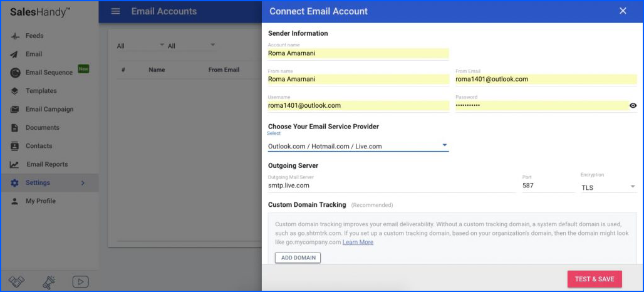
Task: Open the video play icon at sidebar bottom
Action: coord(80,282)
